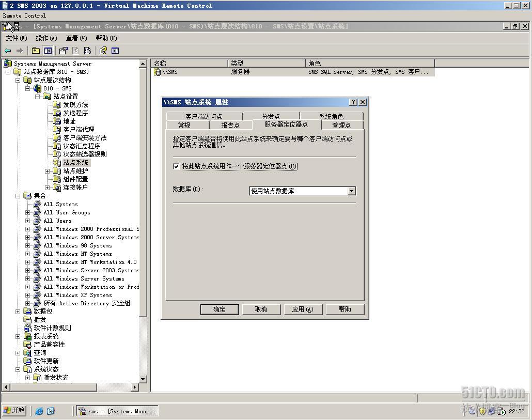Click the second quick launch icon beside Internet Explorer
The width and height of the screenshot is (532, 420).
click(51, 411)
